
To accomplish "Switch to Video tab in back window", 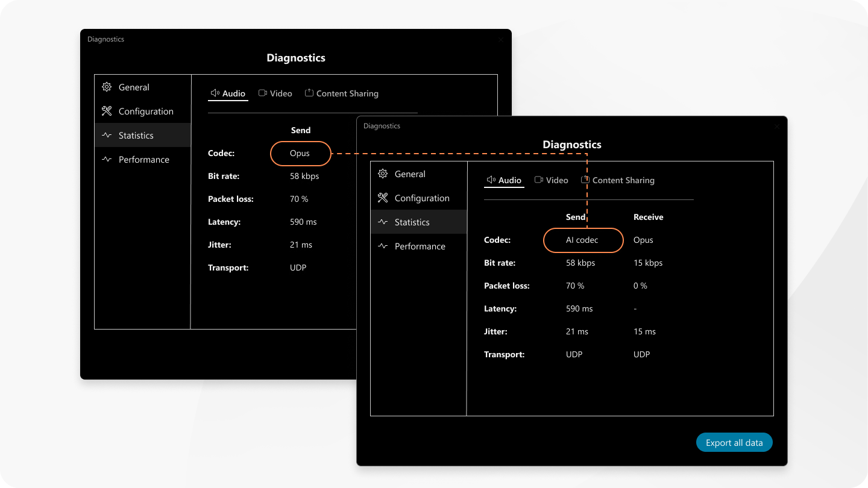I will click(275, 93).
